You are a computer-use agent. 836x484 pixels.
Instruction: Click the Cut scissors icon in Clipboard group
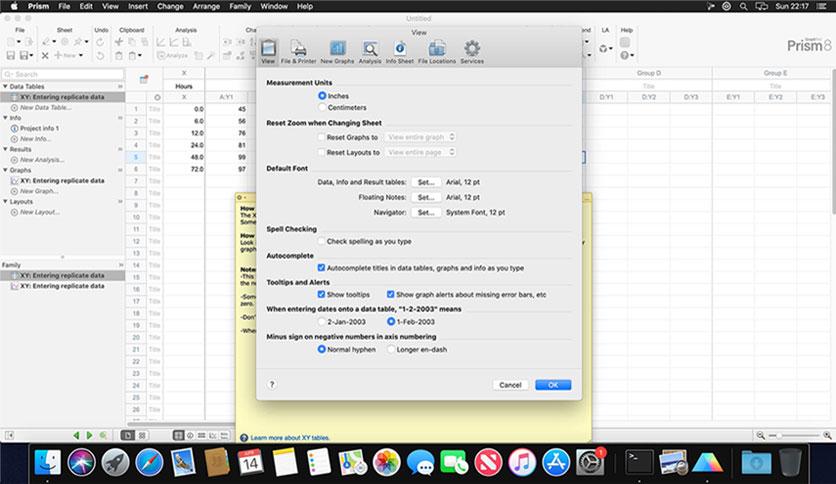[119, 42]
